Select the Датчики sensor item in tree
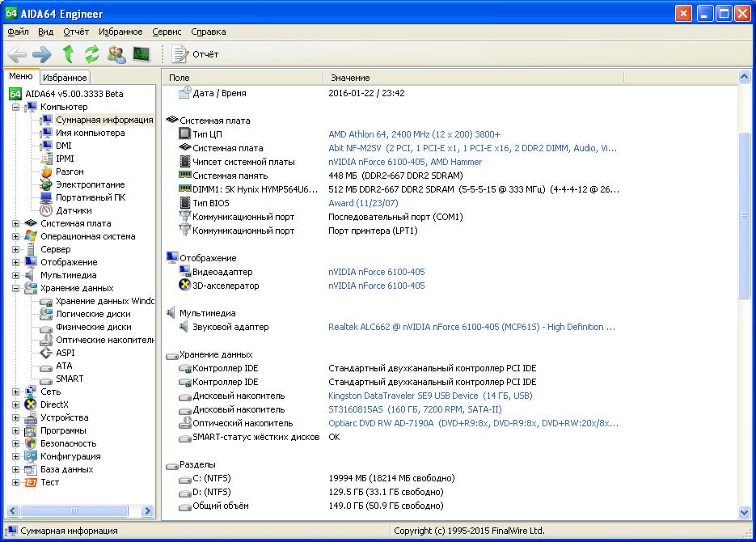The image size is (756, 542). pyautogui.click(x=73, y=210)
